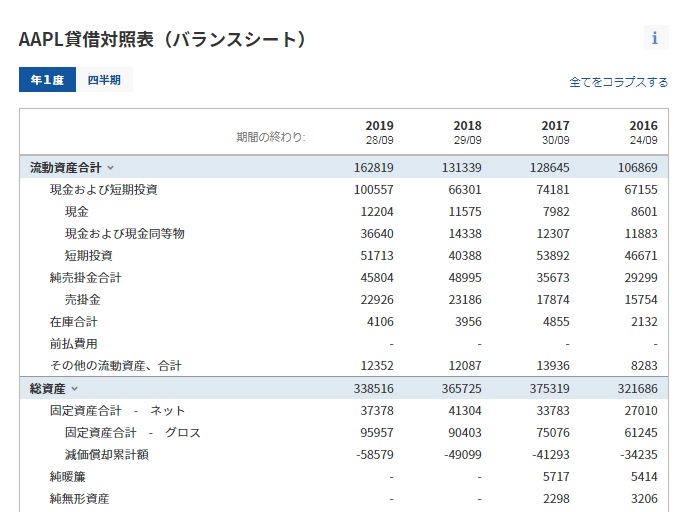Click the 流動資産合計 row label
The height and width of the screenshot is (512, 683).
tap(66, 168)
